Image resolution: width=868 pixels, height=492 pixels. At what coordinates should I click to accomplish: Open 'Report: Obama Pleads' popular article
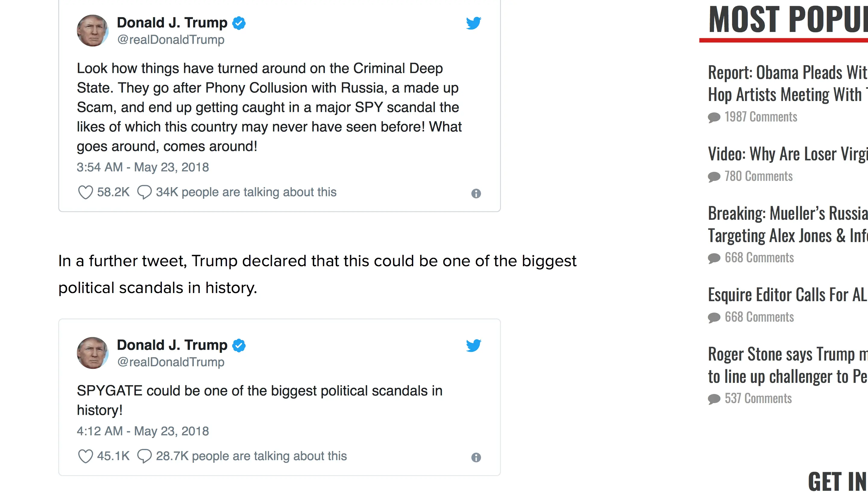click(787, 84)
